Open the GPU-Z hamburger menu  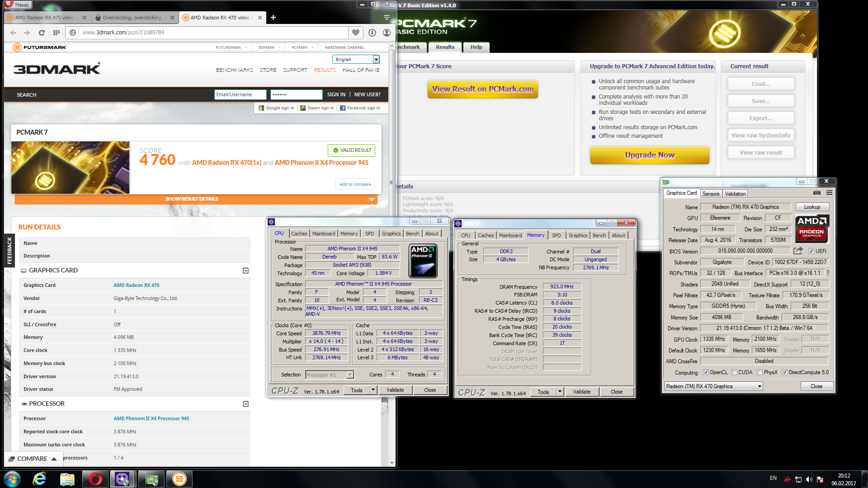[830, 193]
